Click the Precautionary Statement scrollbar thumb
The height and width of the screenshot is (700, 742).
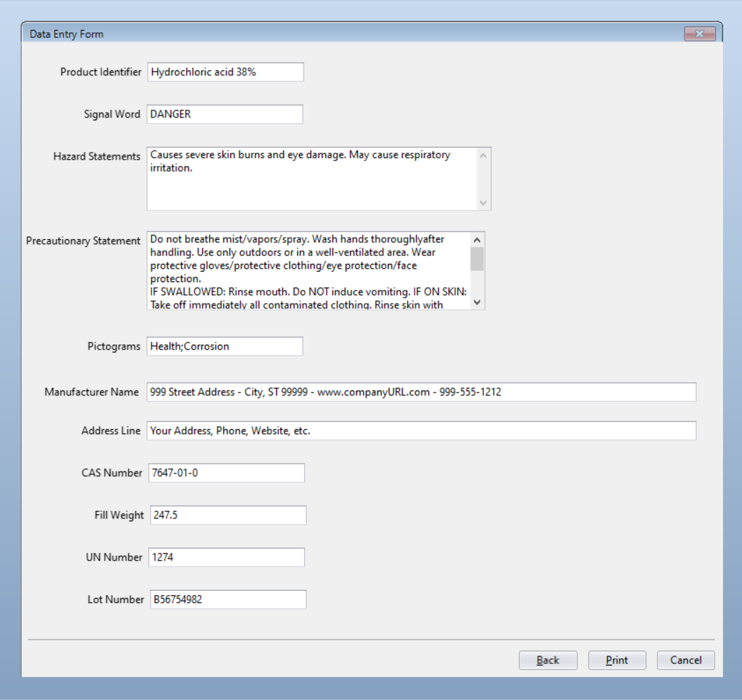coord(477,259)
